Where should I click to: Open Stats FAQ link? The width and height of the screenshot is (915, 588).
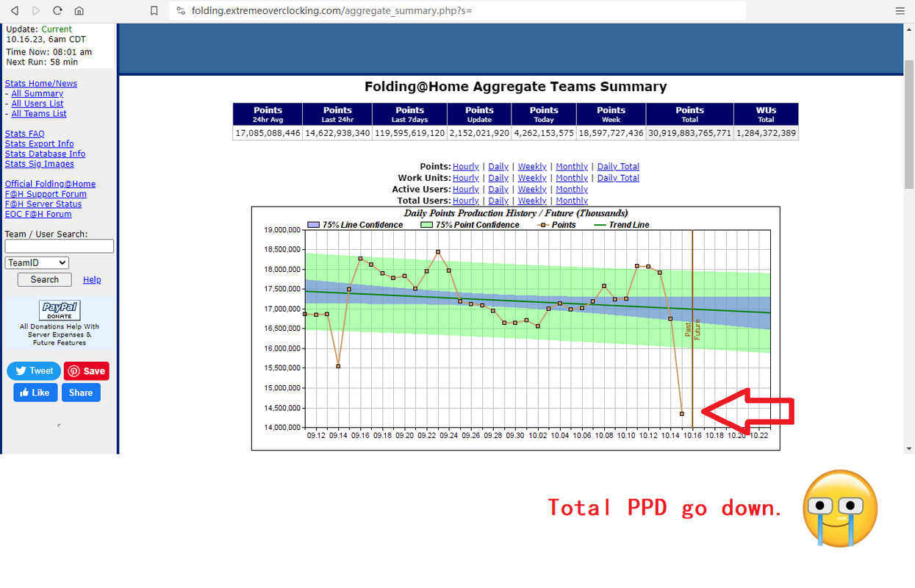click(25, 134)
